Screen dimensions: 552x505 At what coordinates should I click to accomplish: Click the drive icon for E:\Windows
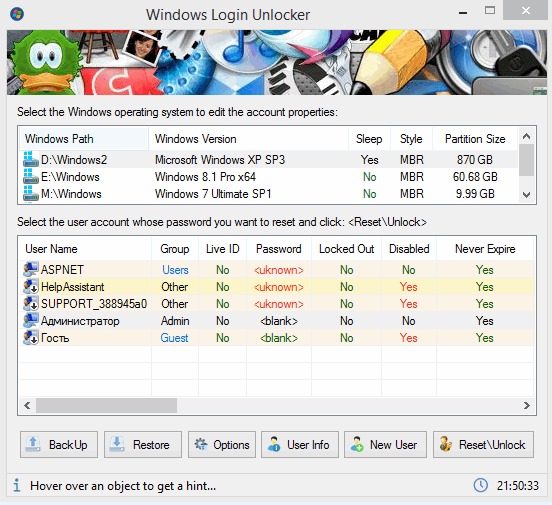(31, 176)
